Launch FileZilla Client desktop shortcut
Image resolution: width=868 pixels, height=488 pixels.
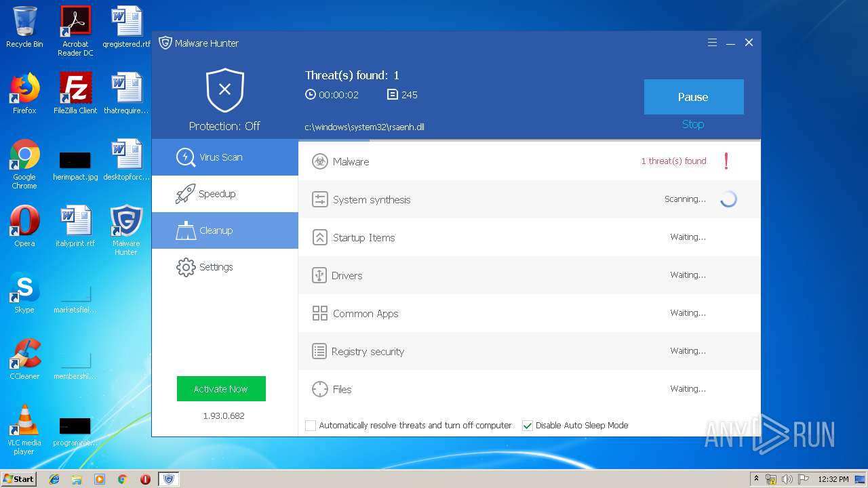point(75,94)
